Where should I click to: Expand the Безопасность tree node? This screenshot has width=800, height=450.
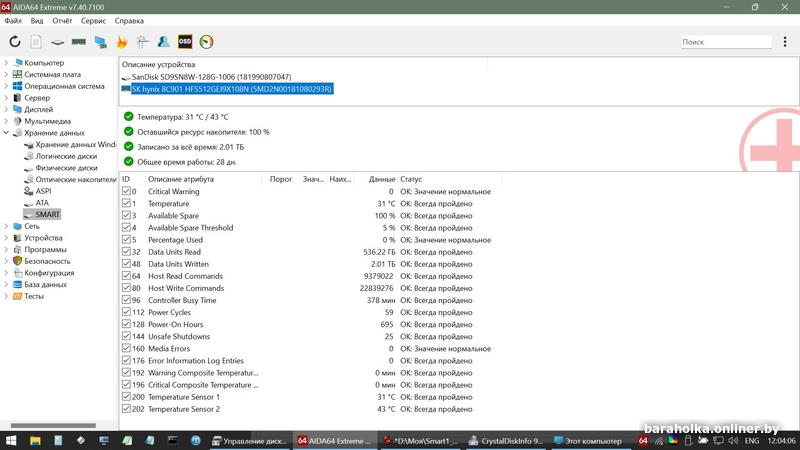point(6,261)
